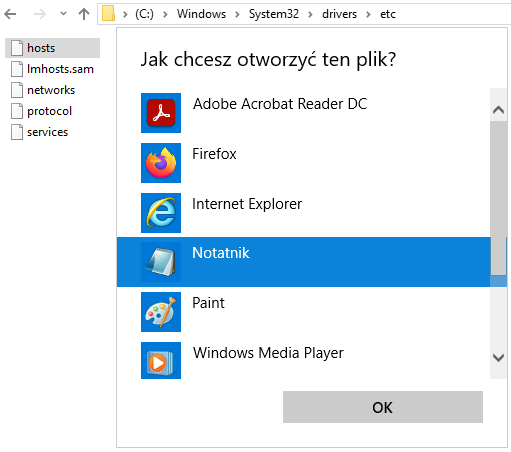Image resolution: width=511 pixels, height=452 pixels.
Task: Choose the Paint palette icon
Action: (161, 312)
